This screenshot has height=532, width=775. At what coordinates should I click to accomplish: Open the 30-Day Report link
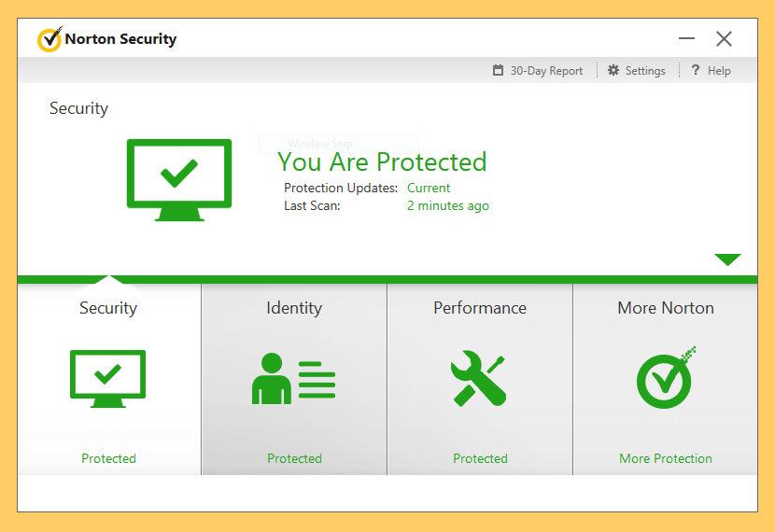click(x=546, y=71)
